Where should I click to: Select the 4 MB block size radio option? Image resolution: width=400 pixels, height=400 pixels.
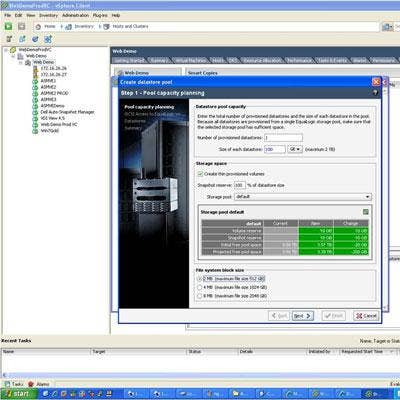coord(200,287)
